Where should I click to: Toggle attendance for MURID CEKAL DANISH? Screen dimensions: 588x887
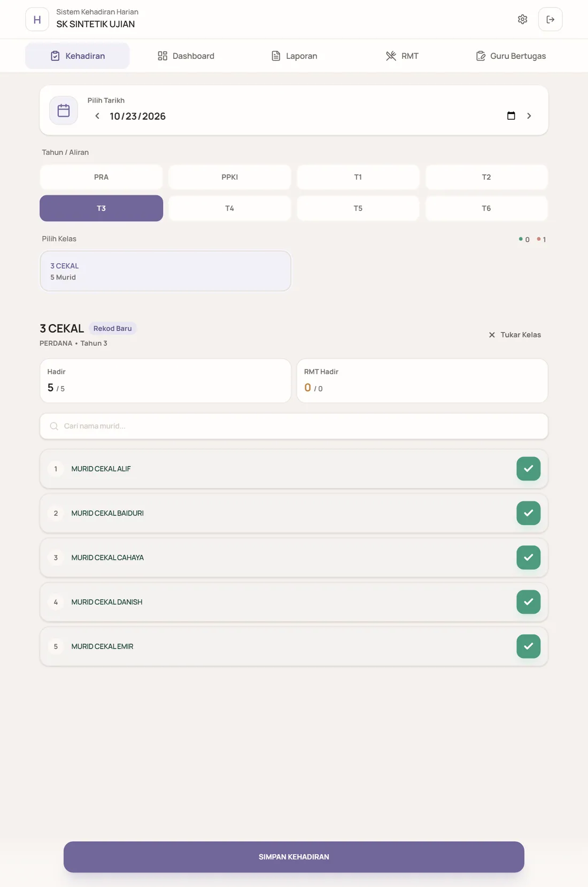528,602
